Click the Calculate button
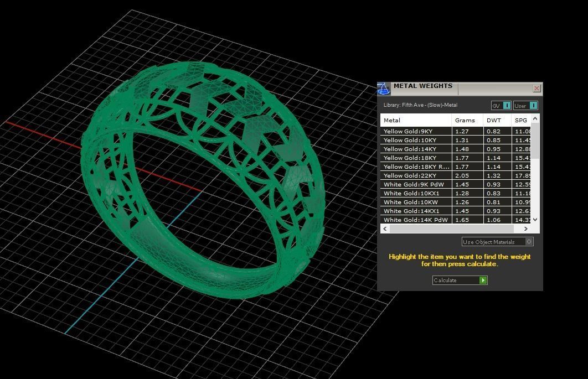 point(460,280)
